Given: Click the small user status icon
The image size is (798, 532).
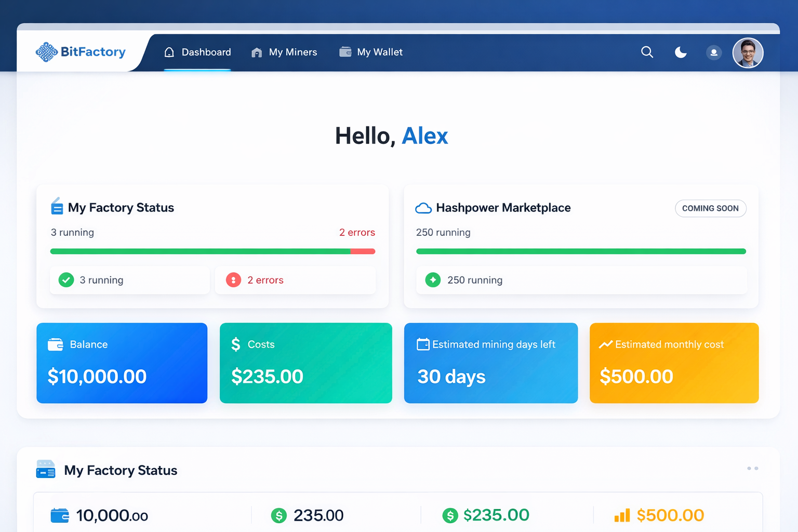Looking at the screenshot, I should (x=714, y=52).
